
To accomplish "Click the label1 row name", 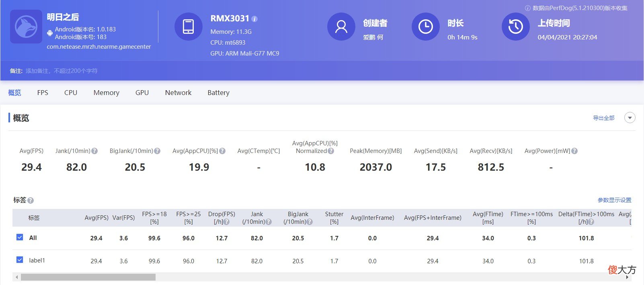I will coord(37,260).
